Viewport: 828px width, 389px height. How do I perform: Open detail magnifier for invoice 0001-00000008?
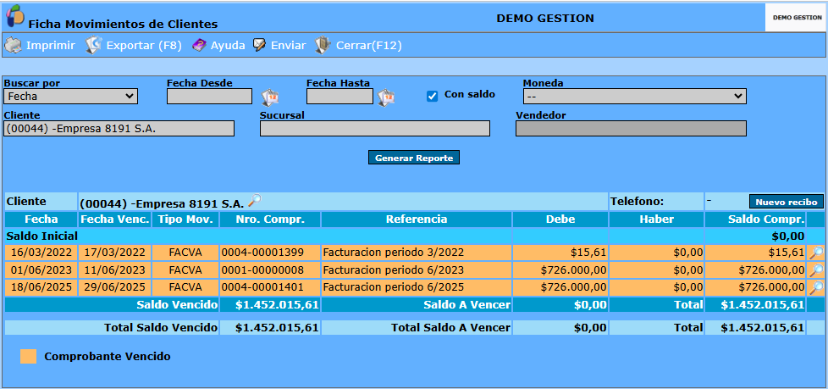(x=816, y=271)
